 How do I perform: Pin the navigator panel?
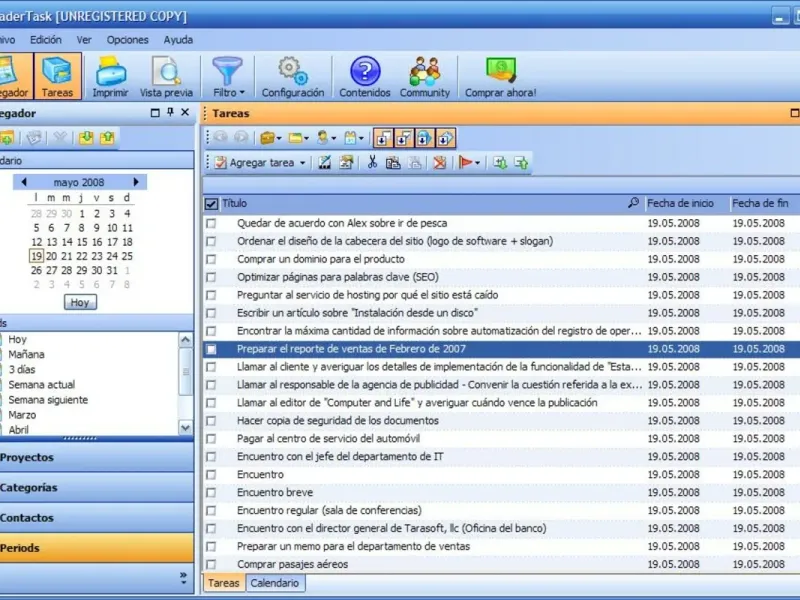170,113
